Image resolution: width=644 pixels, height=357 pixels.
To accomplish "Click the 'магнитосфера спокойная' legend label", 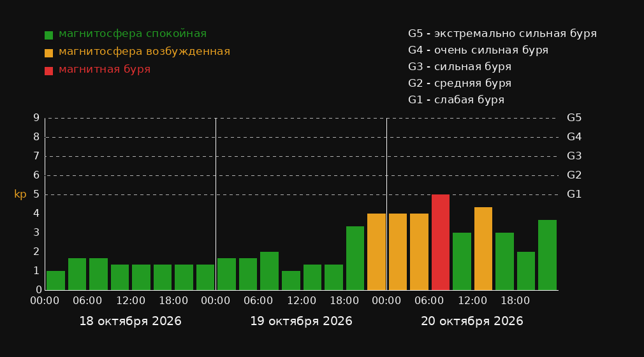I will pyautogui.click(x=133, y=34).
